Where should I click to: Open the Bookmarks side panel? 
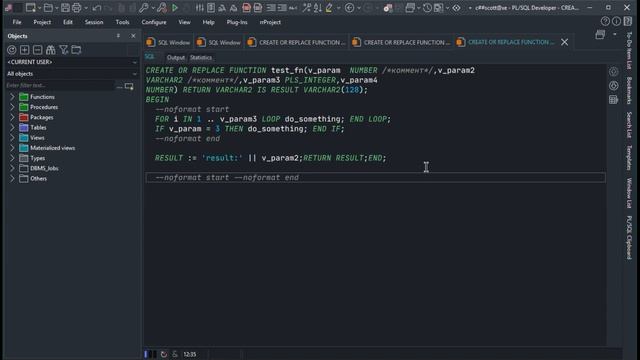coord(629,91)
